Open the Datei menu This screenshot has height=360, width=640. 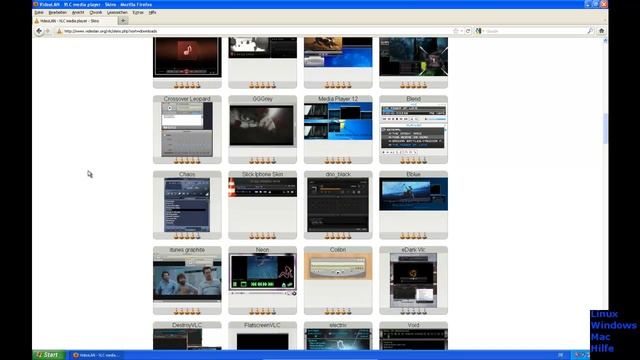pos(39,13)
